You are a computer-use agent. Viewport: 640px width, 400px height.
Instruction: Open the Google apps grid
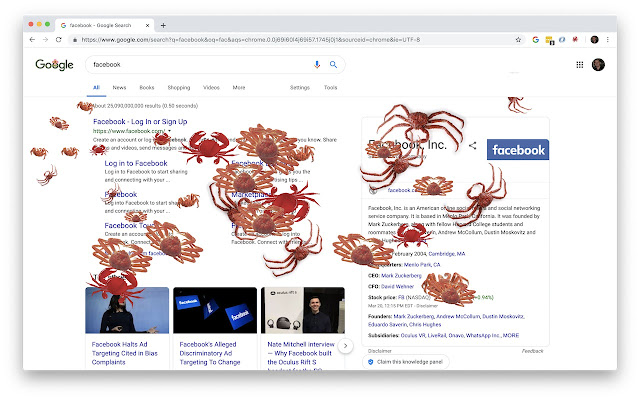point(580,64)
